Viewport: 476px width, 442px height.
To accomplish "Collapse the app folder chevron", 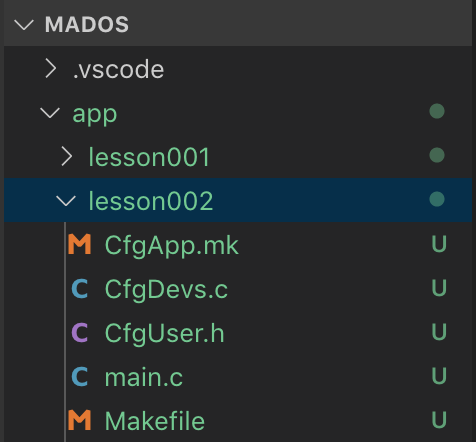I will click(50, 113).
